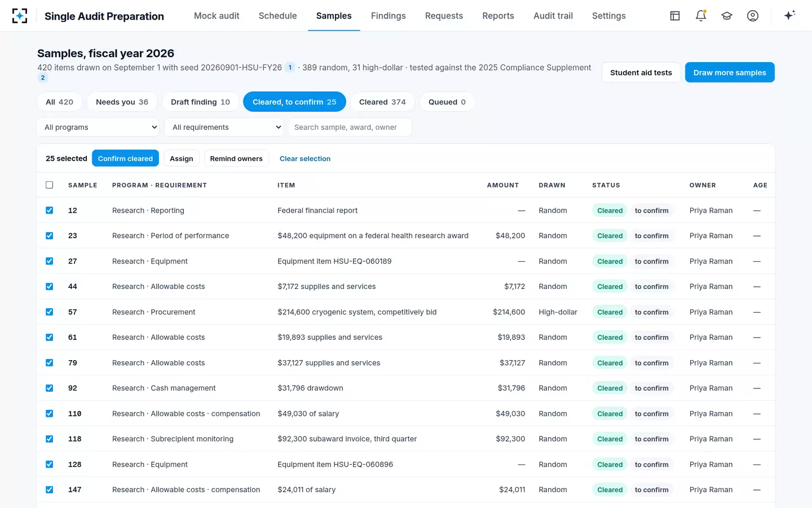Untick the checkbox for sample 79
The image size is (812, 508).
pyautogui.click(x=50, y=363)
